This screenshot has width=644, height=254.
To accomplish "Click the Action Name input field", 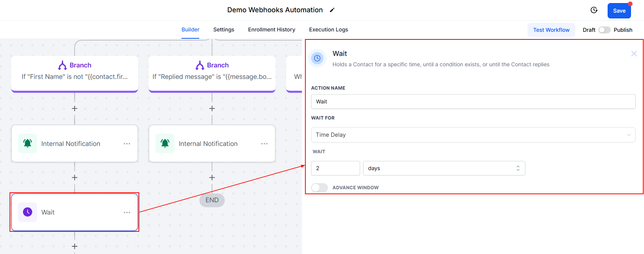I will point(473,102).
